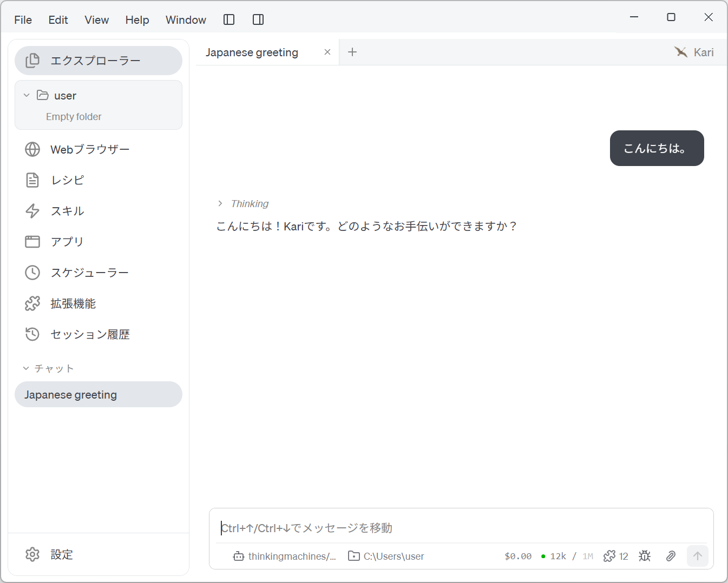Click the Empty folder text
Image resolution: width=728 pixels, height=583 pixels.
[x=74, y=117]
